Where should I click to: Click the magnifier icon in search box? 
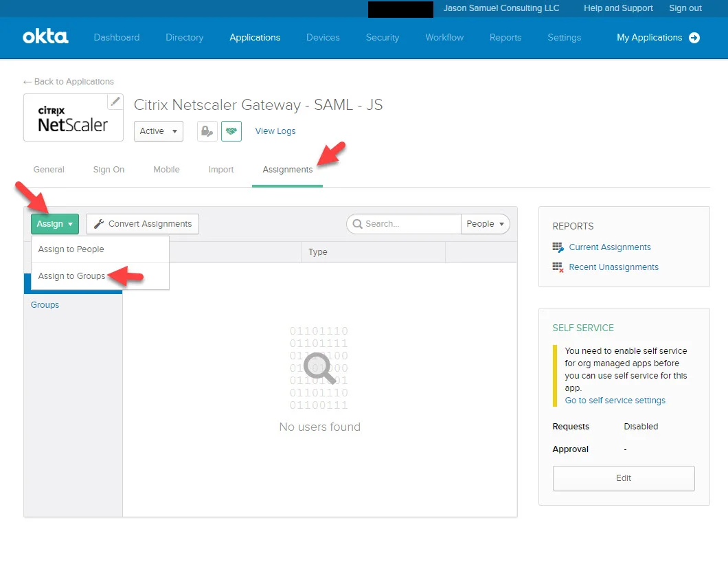pyautogui.click(x=357, y=224)
